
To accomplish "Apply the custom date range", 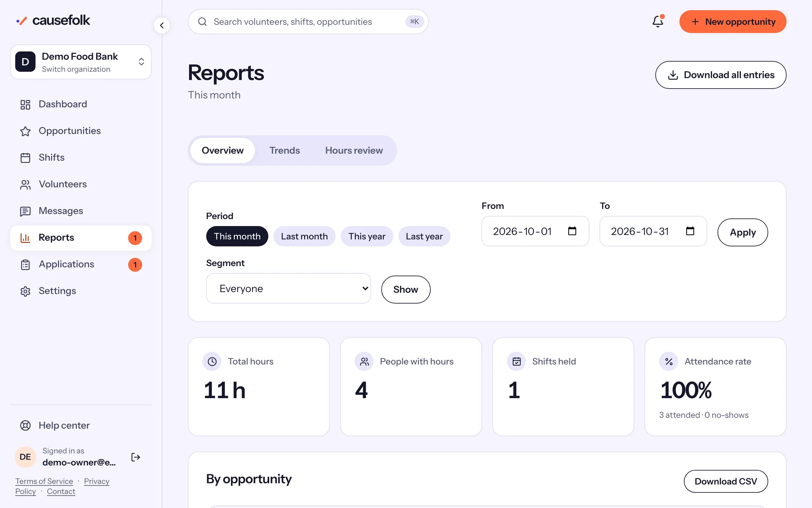I will [x=743, y=232].
